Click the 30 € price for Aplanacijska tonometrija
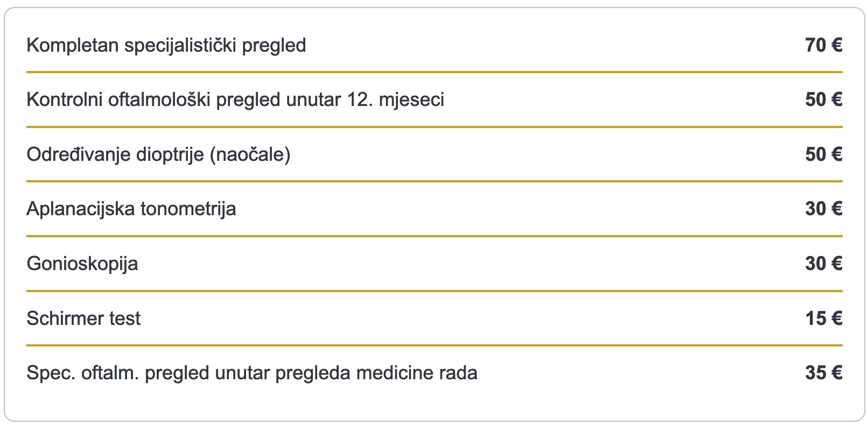 click(x=823, y=209)
